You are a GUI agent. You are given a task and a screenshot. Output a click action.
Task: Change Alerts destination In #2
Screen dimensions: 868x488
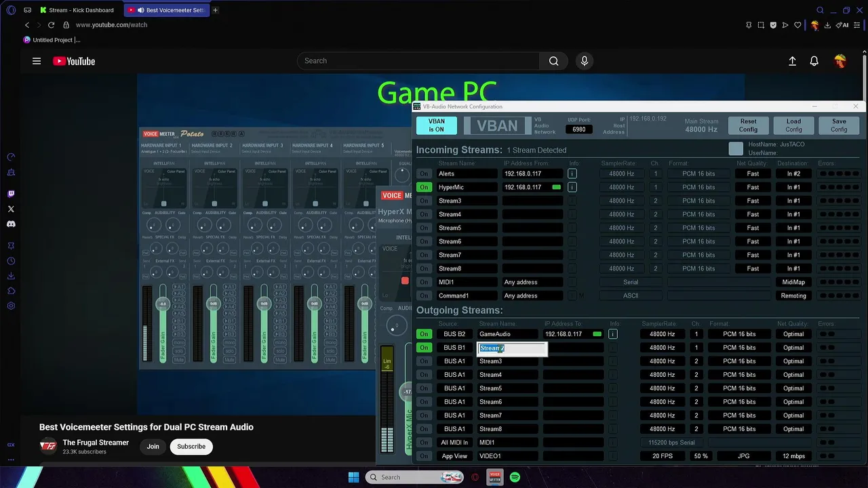pyautogui.click(x=793, y=174)
